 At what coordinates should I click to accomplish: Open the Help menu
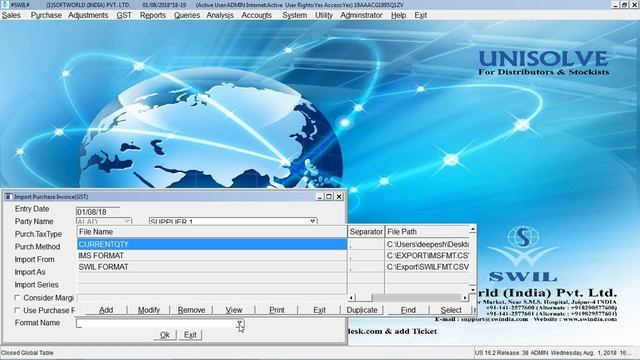point(398,15)
